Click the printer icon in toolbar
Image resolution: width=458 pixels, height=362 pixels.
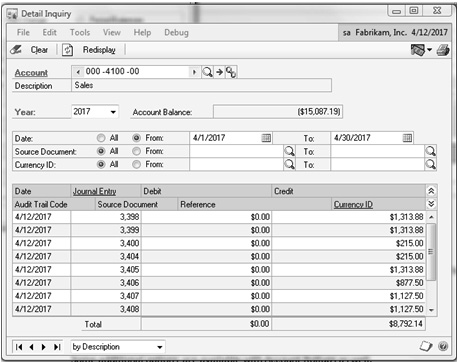(x=443, y=50)
